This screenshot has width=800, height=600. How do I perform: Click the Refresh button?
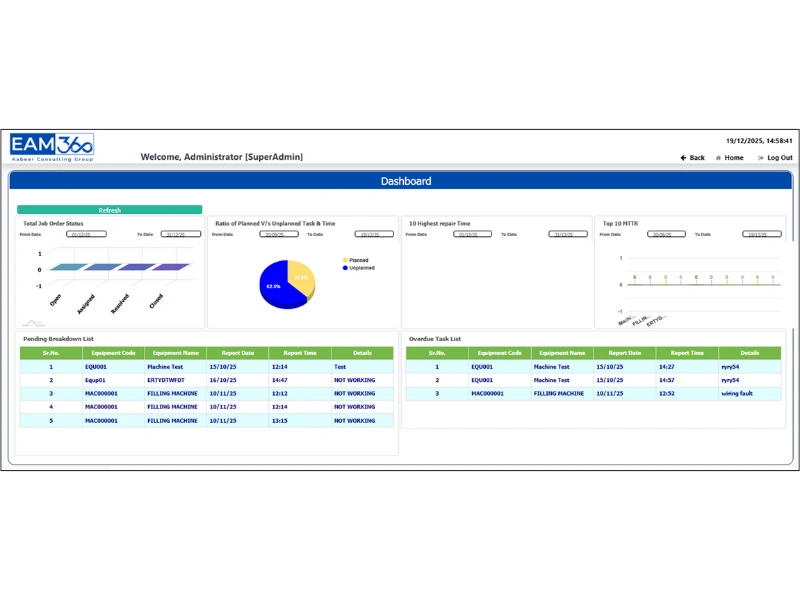click(x=110, y=210)
